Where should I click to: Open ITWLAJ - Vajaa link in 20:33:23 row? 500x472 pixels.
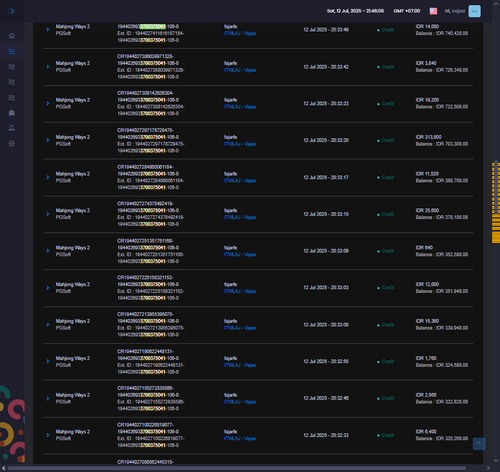pos(240,107)
